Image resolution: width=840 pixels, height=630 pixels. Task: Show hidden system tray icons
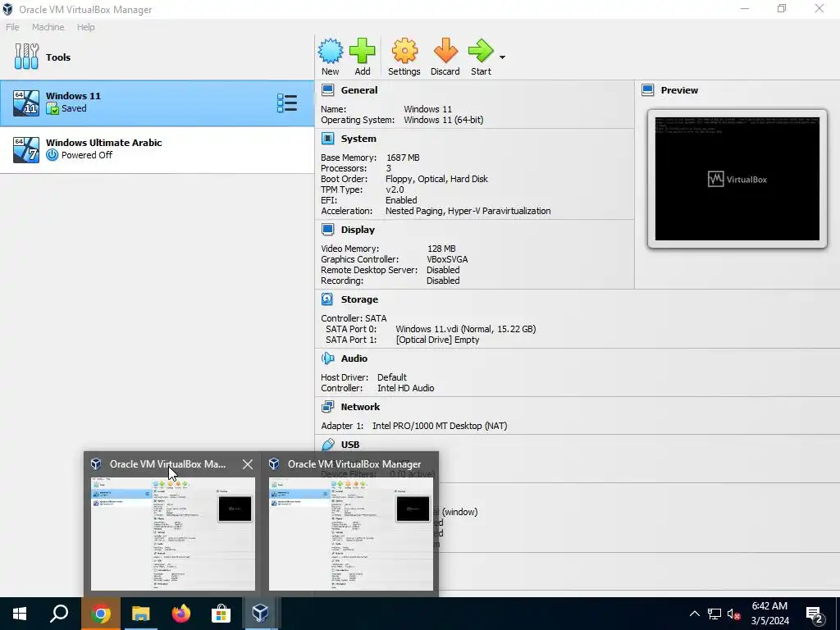pos(694,614)
